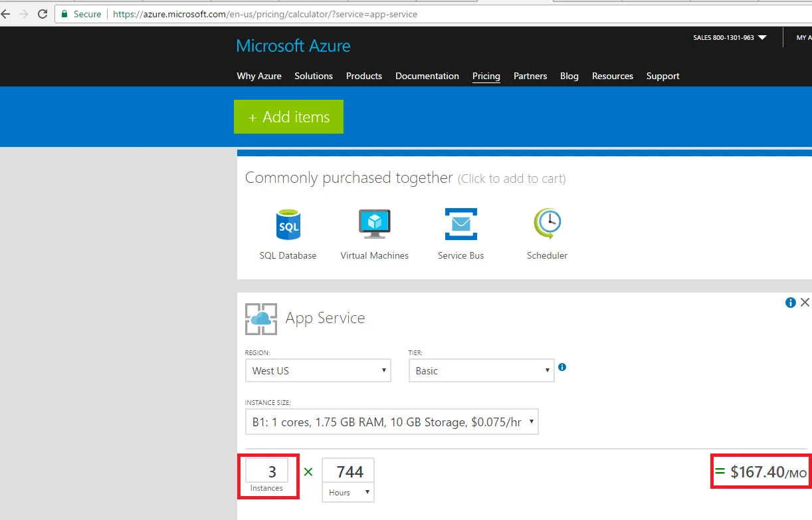Open the Partners menu
This screenshot has height=520, width=812.
[x=530, y=76]
